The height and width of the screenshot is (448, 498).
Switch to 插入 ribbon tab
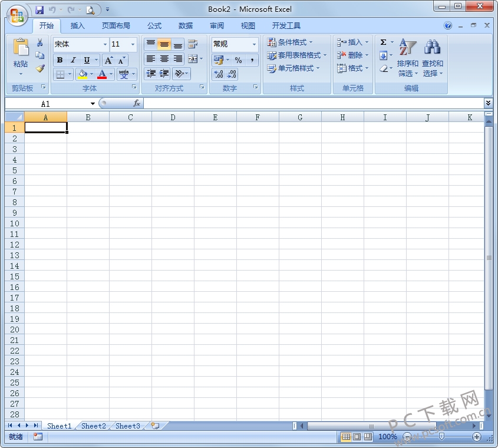click(x=77, y=26)
